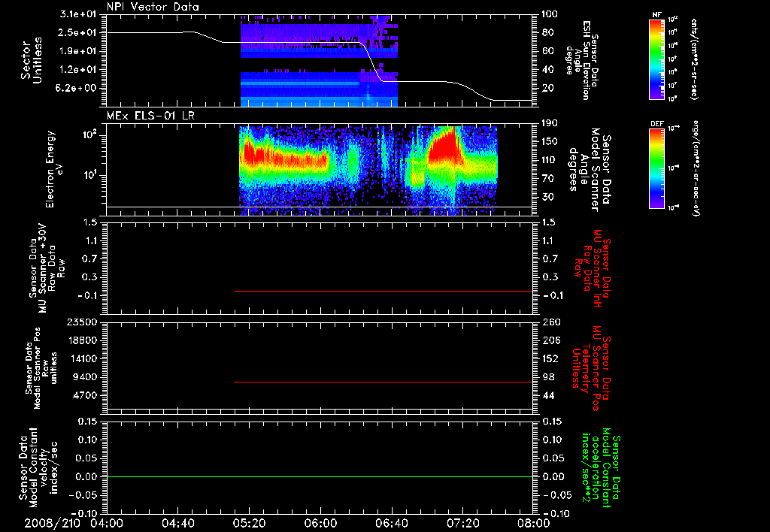This screenshot has width=770, height=532.
Task: Click the 06:00 time axis label
Action: point(320,523)
